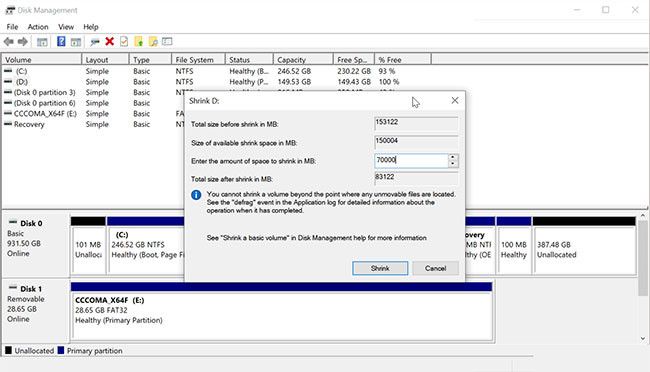
Task: Close the Shrink D: dialog
Action: point(455,100)
